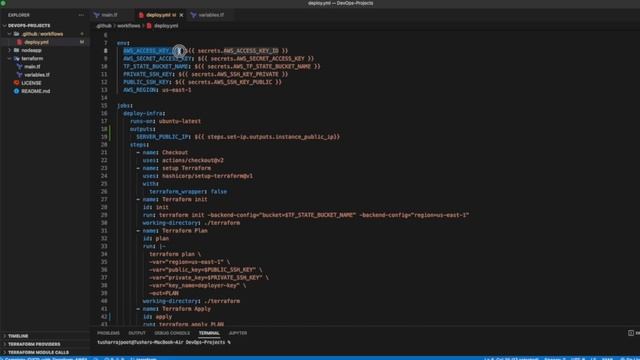Click the 'uses: actions/checkout@v2' line

[183, 160]
